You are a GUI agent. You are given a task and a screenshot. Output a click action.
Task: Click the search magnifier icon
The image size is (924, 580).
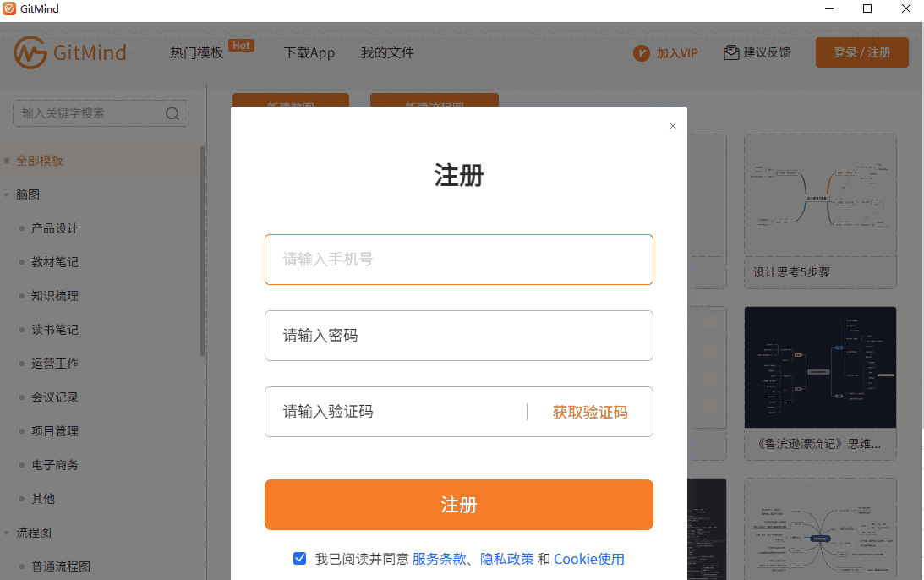172,114
